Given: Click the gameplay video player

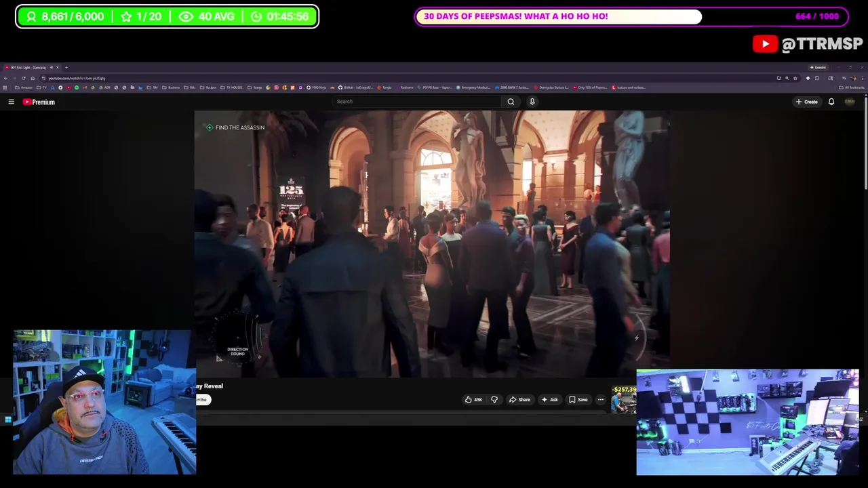Looking at the screenshot, I should click(x=432, y=244).
